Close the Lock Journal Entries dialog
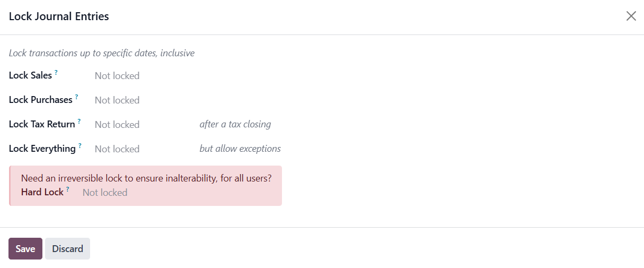This screenshot has height=268, width=644. point(631,16)
